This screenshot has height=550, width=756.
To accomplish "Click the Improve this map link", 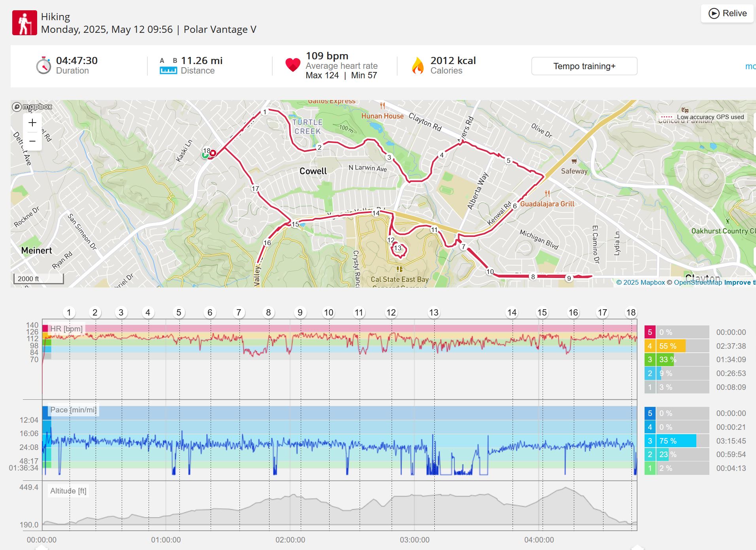I will click(740, 282).
